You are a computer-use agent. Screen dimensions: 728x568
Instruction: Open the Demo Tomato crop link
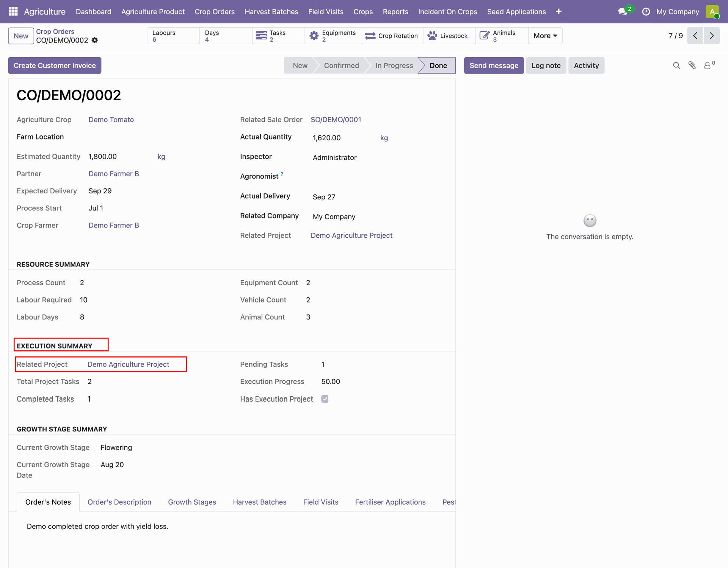click(x=111, y=120)
